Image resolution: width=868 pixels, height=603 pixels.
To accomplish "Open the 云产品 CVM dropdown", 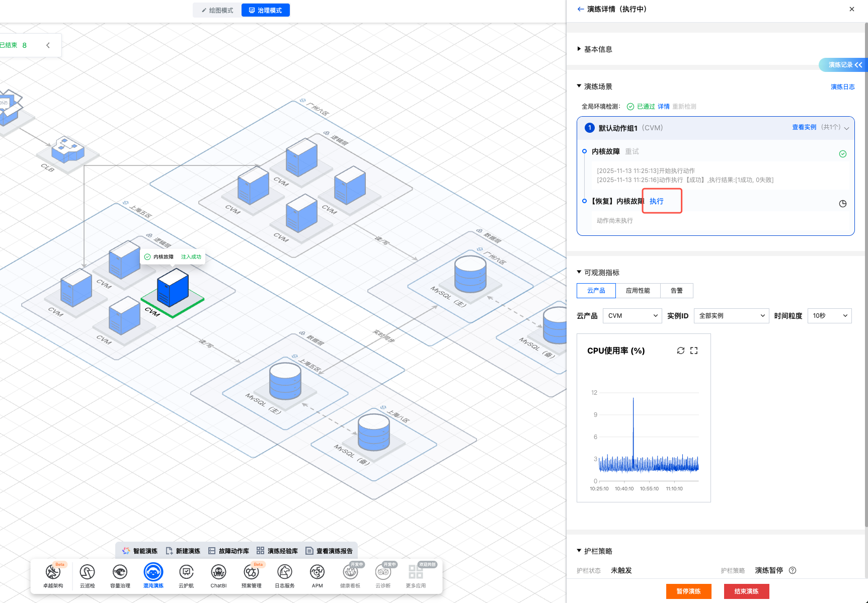I will tap(632, 316).
